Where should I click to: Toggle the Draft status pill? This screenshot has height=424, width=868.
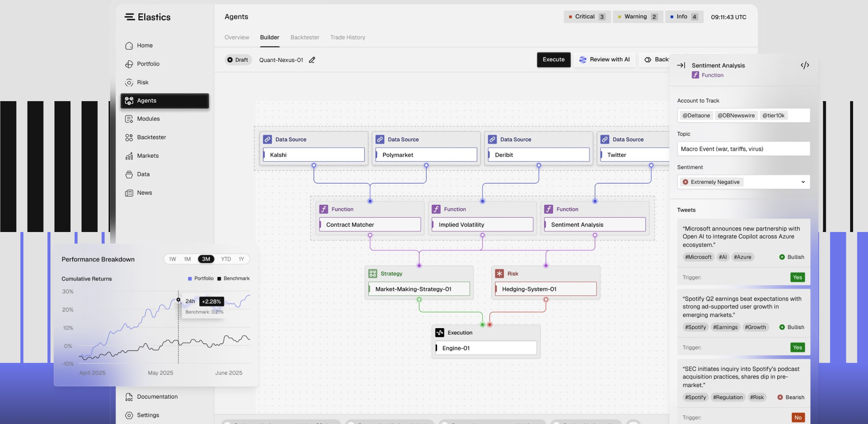pos(238,60)
